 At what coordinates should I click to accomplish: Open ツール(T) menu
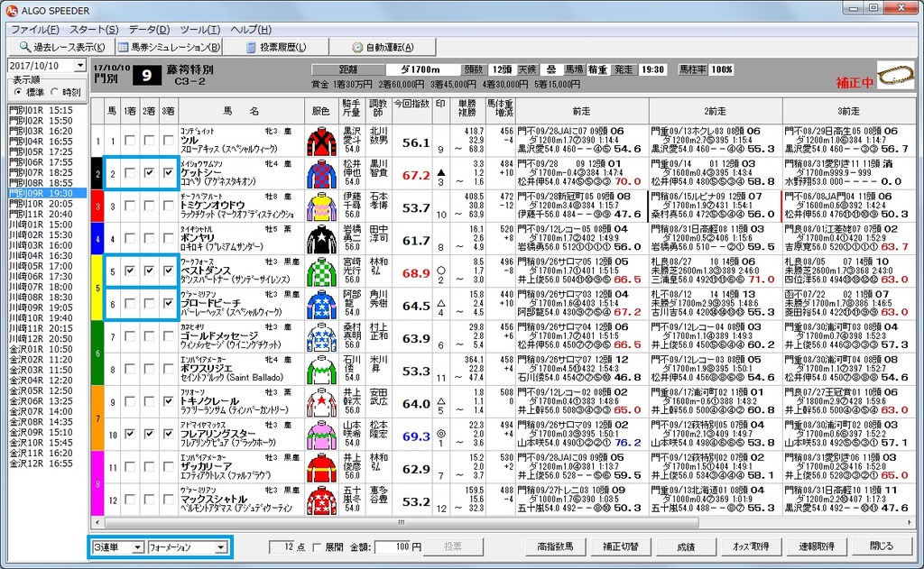199,30
